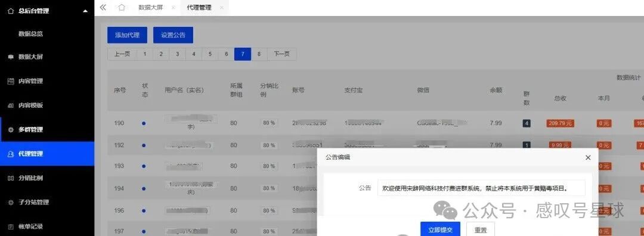
Task: Click the 支付宝 column header
Action: 353,91
